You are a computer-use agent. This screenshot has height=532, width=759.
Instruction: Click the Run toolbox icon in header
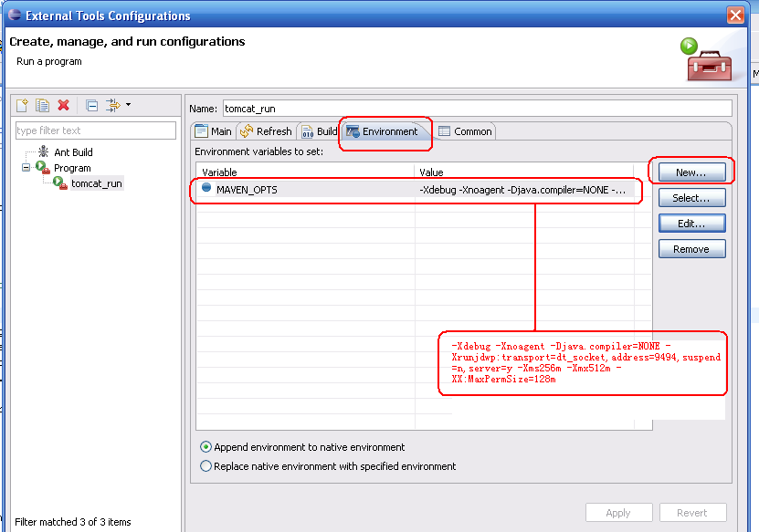[706, 60]
